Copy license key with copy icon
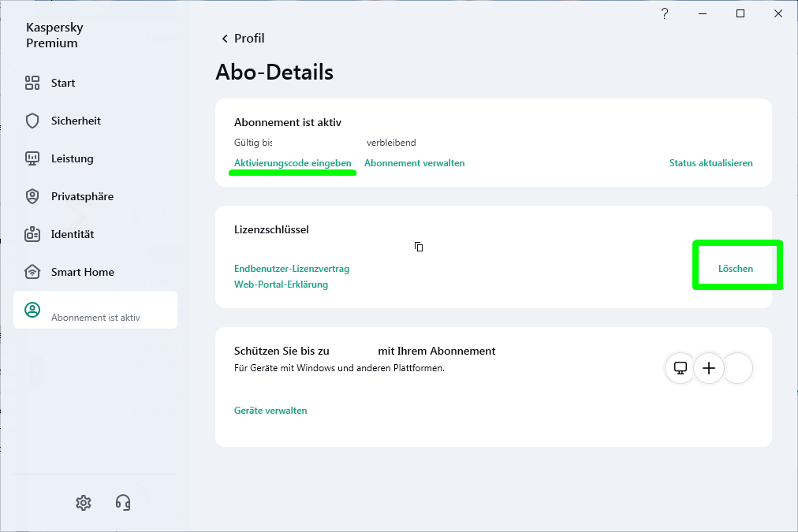798x532 pixels. click(x=419, y=247)
